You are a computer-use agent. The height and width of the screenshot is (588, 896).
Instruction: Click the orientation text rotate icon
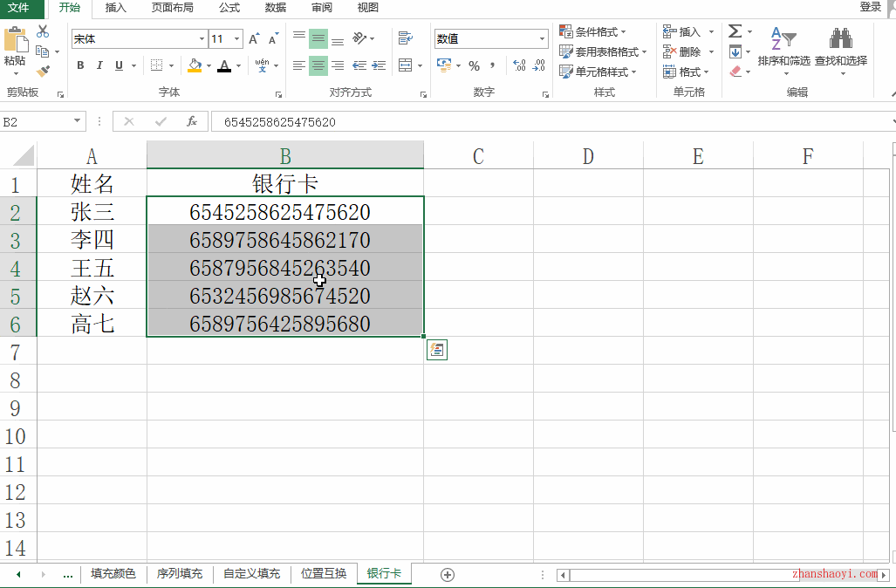click(359, 38)
